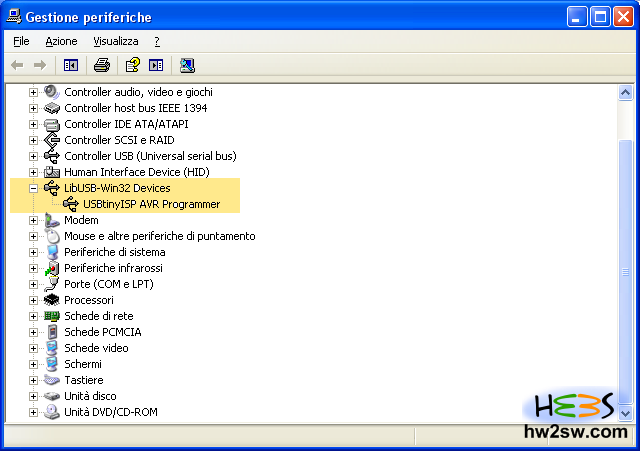
Task: Click the Schede di rete network card icon
Action: pyautogui.click(x=53, y=316)
